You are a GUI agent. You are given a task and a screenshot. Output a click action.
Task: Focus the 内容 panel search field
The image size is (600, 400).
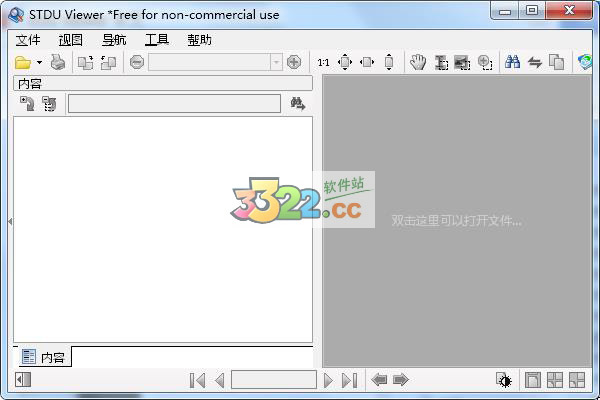point(174,104)
